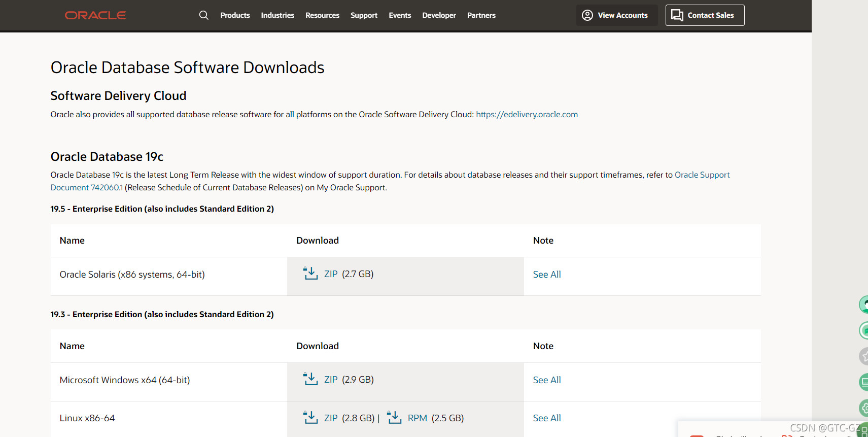
Task: Click See All for Oracle Solaris row
Action: coord(547,274)
